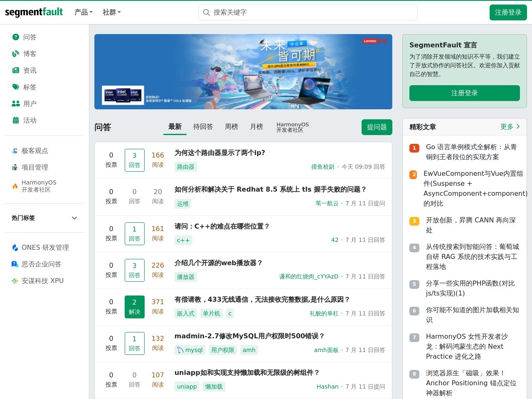Switch to the 待回答 tab

click(x=203, y=127)
